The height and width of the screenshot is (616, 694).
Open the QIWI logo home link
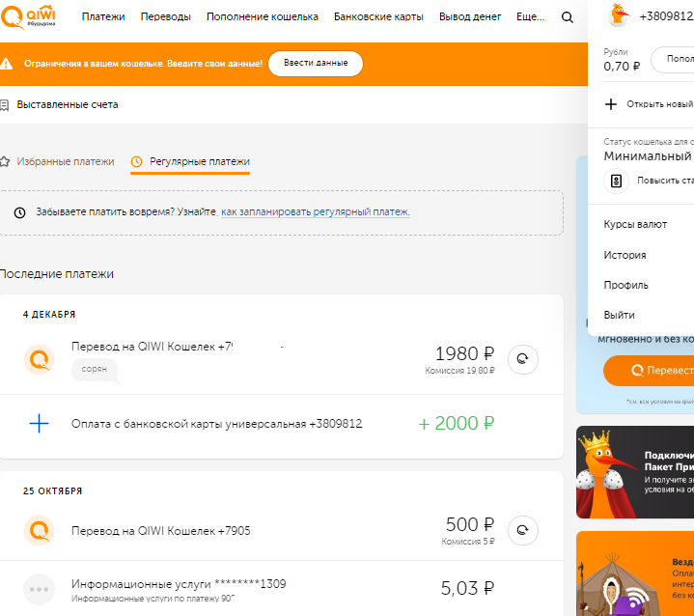28,17
